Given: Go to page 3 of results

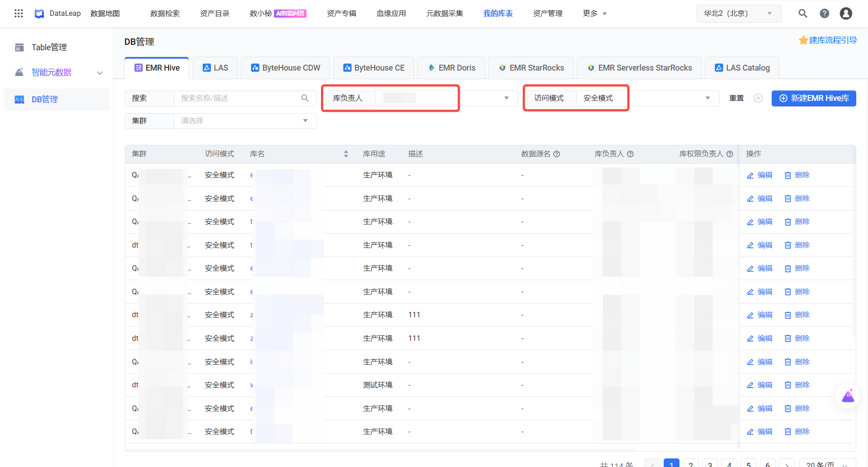Looking at the screenshot, I should tap(710, 464).
